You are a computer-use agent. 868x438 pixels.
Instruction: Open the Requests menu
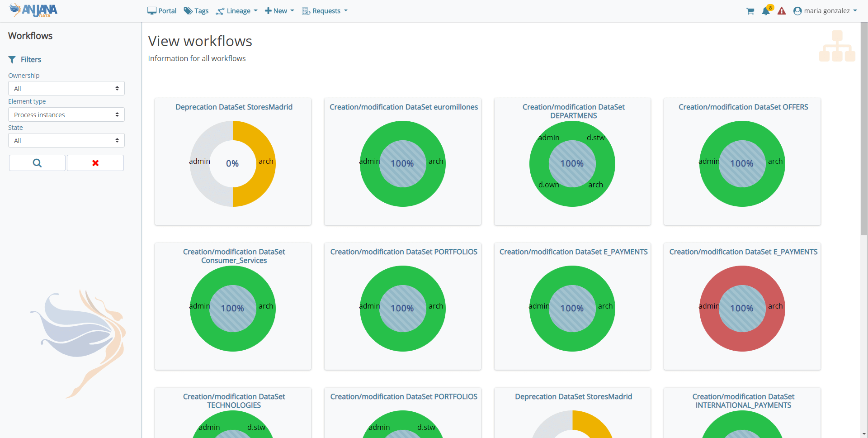(325, 11)
